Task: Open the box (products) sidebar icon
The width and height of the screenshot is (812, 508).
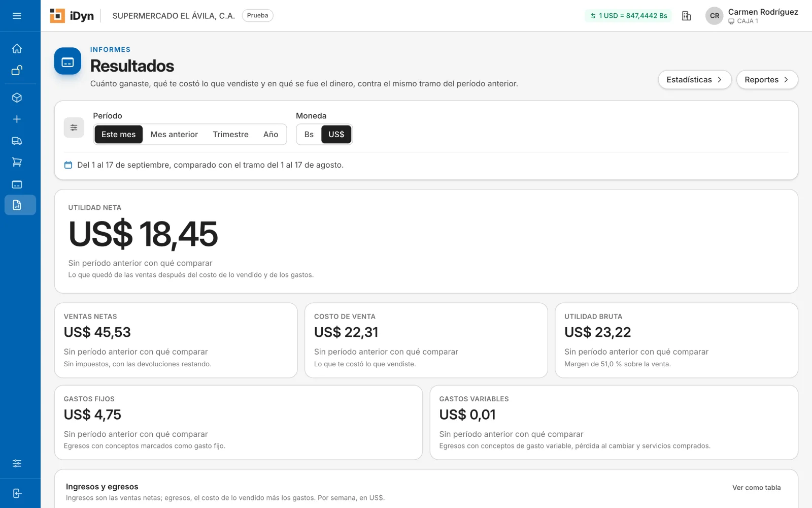Action: [x=17, y=98]
